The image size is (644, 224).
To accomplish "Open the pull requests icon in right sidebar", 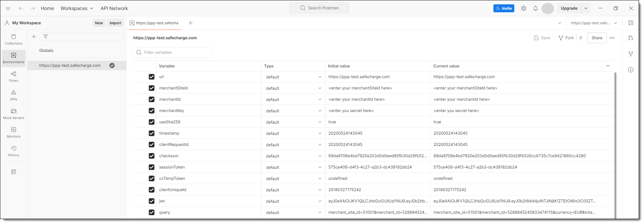I will click(x=631, y=38).
